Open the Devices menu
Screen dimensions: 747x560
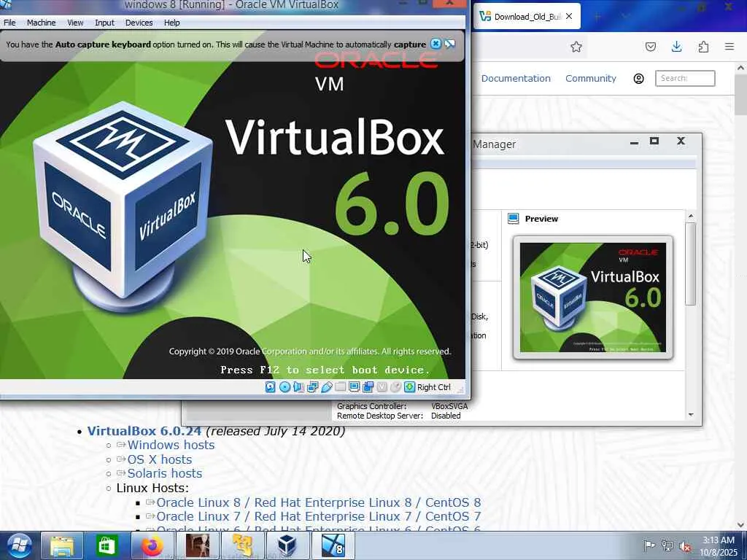coord(139,23)
